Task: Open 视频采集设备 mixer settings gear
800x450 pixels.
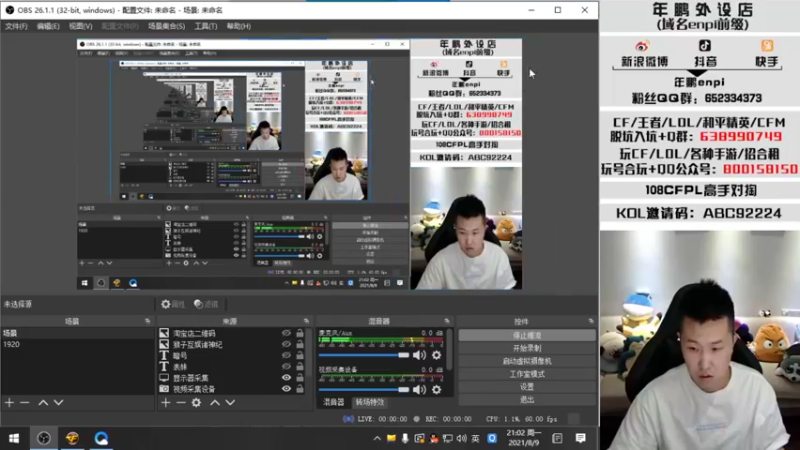Action: click(x=437, y=390)
